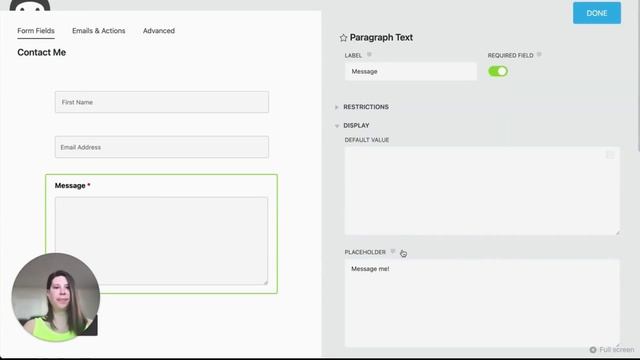This screenshot has width=640, height=360.
Task: Open the Emails & Actions tab
Action: (x=99, y=31)
